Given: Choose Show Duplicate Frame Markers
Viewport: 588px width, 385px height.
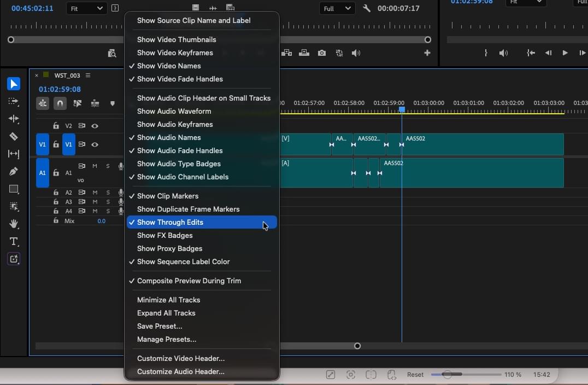Looking at the screenshot, I should 202,209.
